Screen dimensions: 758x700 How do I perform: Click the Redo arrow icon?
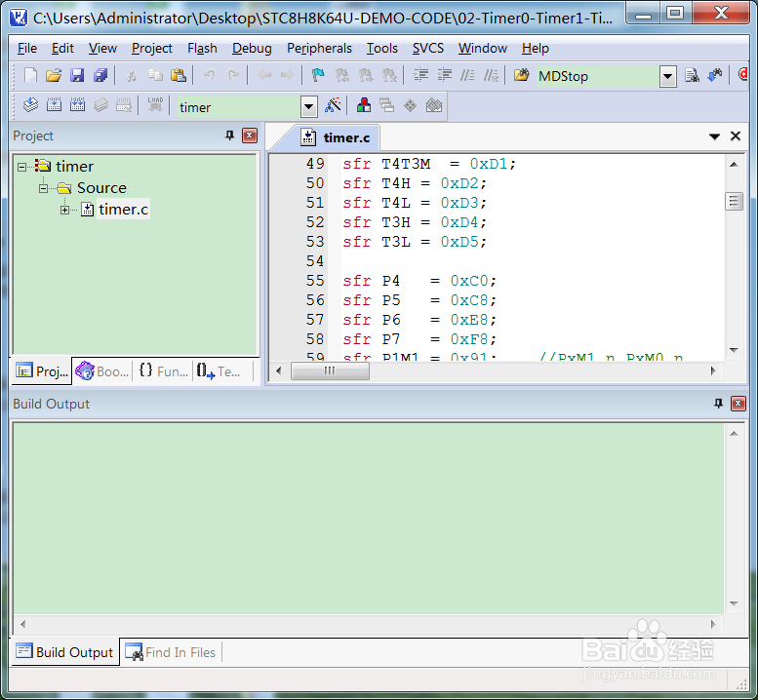(x=233, y=75)
